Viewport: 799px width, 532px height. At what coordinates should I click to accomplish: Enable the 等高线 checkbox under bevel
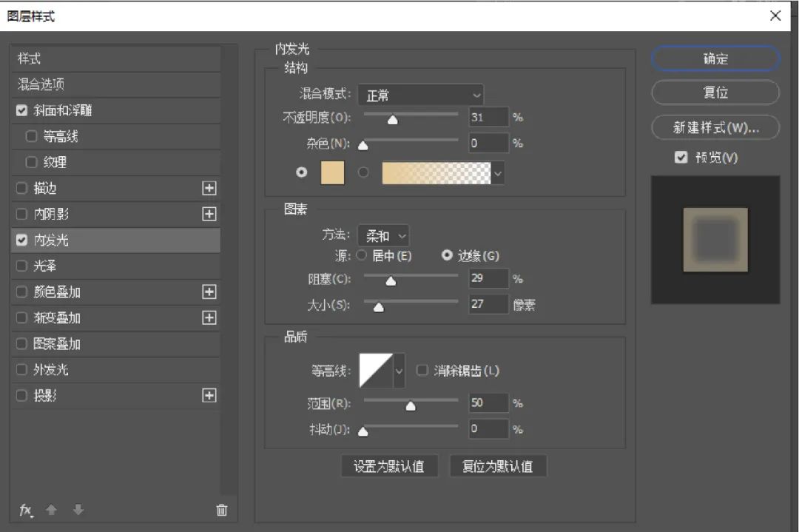click(31, 137)
